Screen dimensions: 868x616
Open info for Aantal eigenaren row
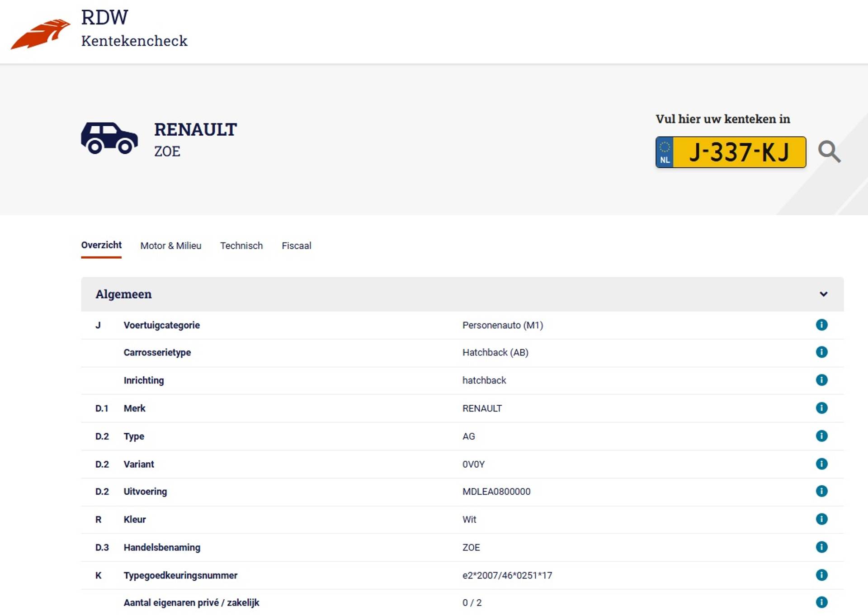[821, 602]
